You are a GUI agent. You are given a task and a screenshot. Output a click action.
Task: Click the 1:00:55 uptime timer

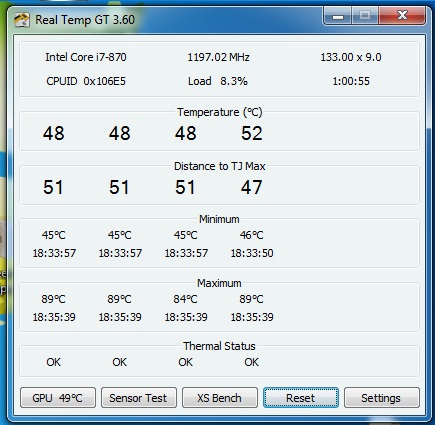[351, 81]
